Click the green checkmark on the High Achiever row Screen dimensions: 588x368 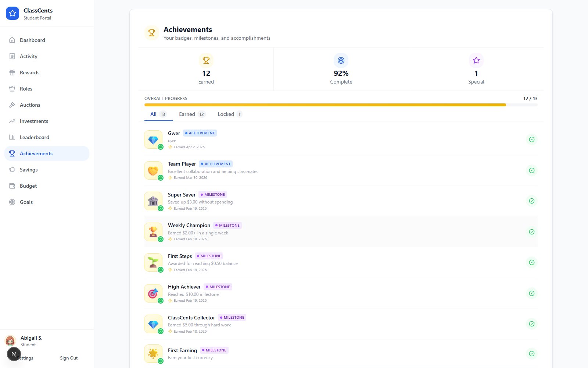click(532, 293)
